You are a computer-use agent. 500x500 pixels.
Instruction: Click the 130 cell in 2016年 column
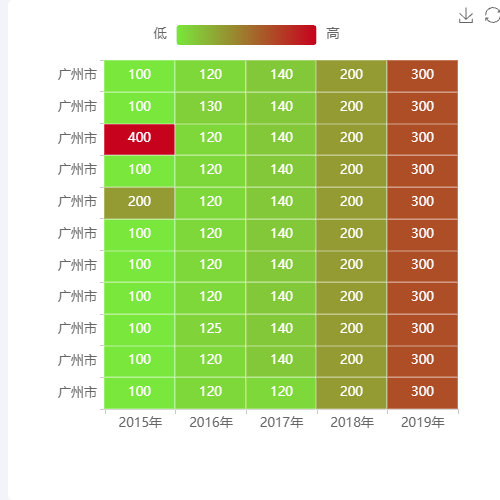210,108
